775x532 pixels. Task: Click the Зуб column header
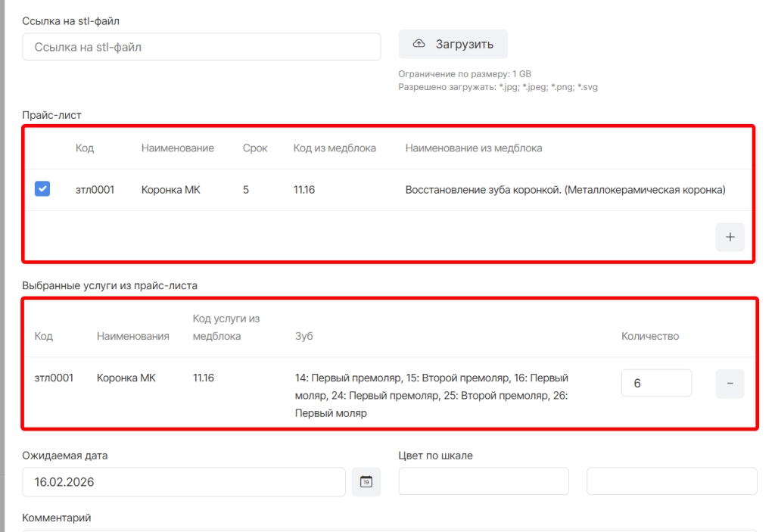pyautogui.click(x=303, y=336)
